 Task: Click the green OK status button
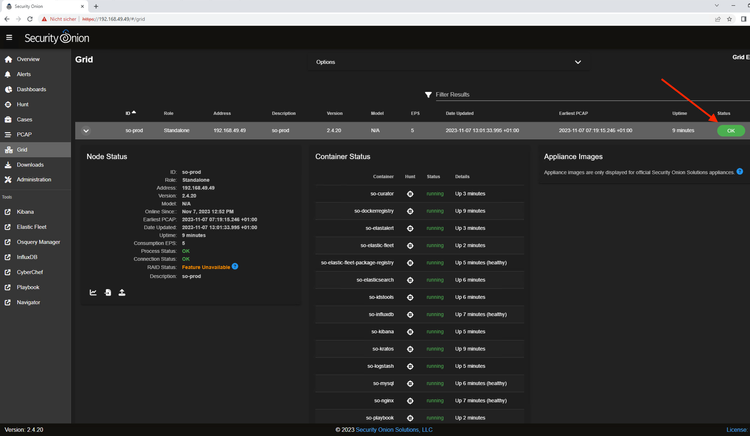(730, 131)
